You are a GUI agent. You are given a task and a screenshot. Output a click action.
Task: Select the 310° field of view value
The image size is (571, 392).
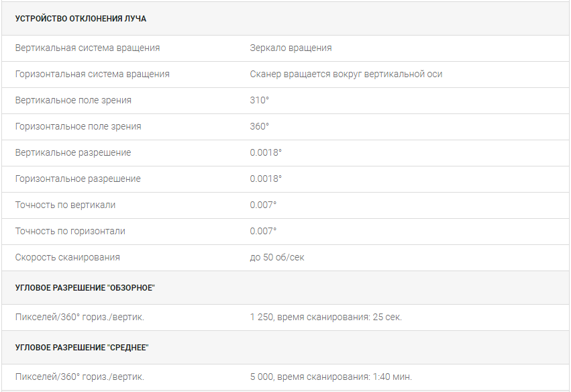(x=259, y=100)
